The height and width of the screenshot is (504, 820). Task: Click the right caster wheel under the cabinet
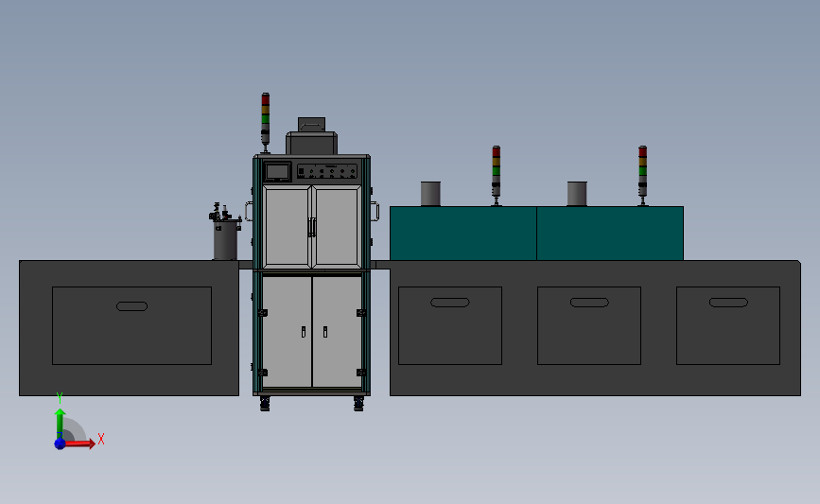point(358,404)
